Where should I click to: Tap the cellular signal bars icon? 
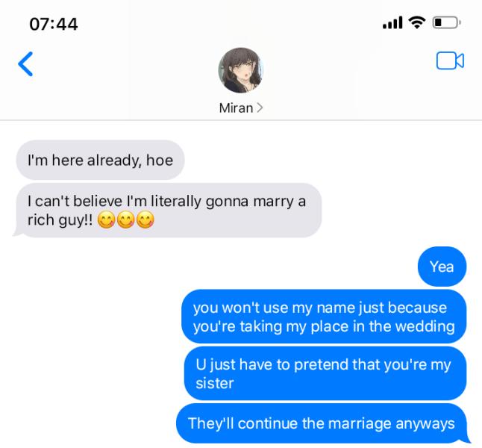392,22
